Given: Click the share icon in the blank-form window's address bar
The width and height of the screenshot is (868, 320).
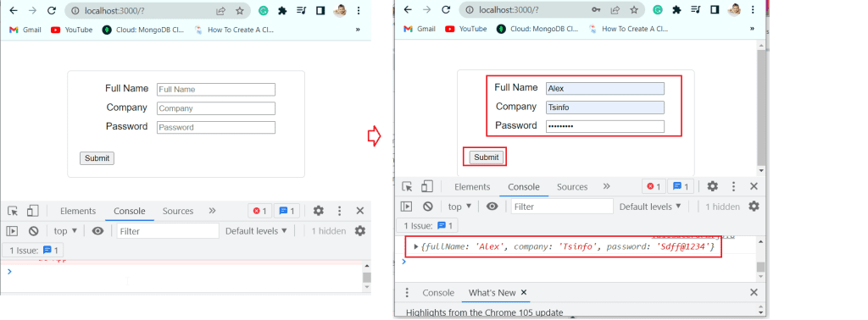Looking at the screenshot, I should [221, 10].
